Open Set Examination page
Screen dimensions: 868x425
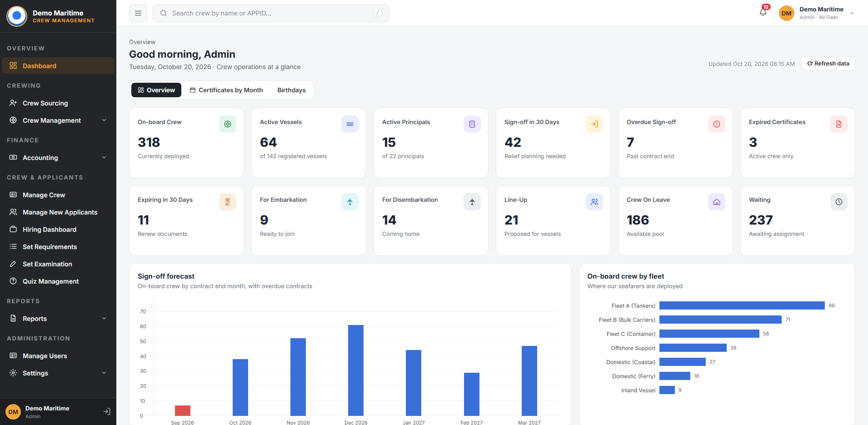[58, 264]
